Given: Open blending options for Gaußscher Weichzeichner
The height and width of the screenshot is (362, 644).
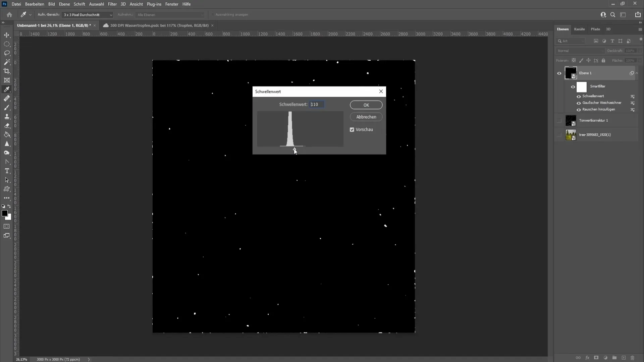Looking at the screenshot, I should 633,103.
